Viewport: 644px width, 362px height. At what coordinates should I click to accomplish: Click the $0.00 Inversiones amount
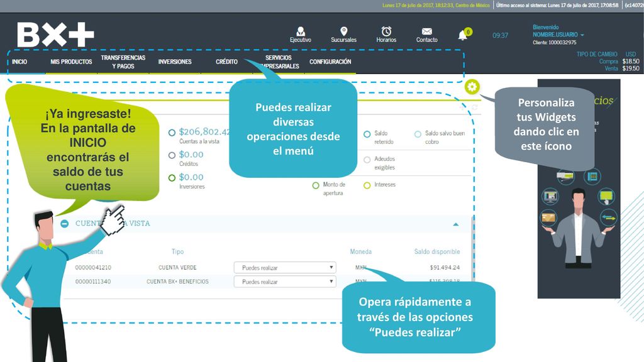tap(191, 177)
